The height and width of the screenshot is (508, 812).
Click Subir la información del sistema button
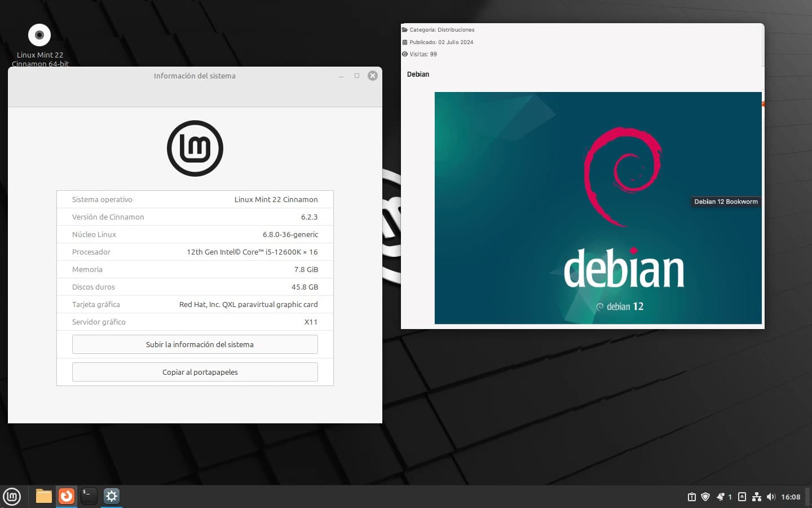[195, 344]
